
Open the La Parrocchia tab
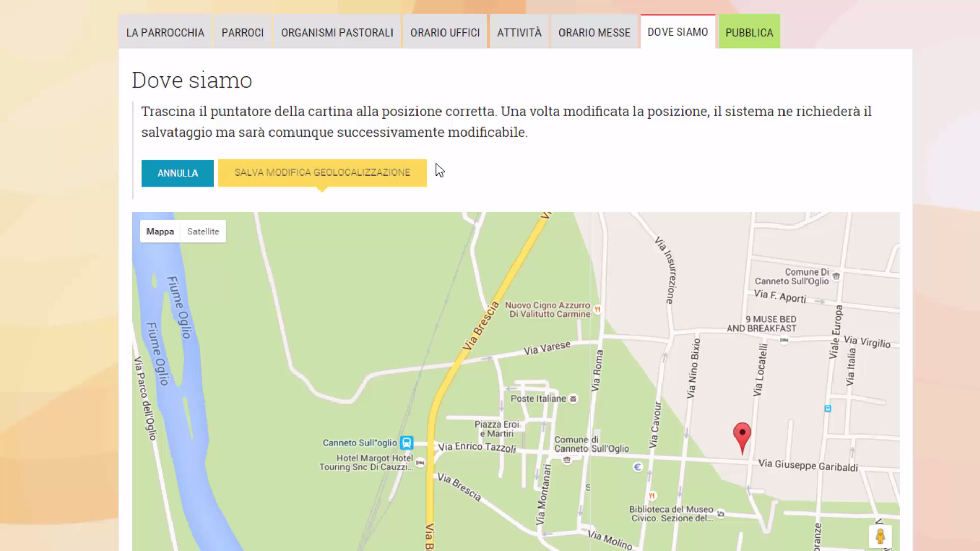(x=165, y=32)
